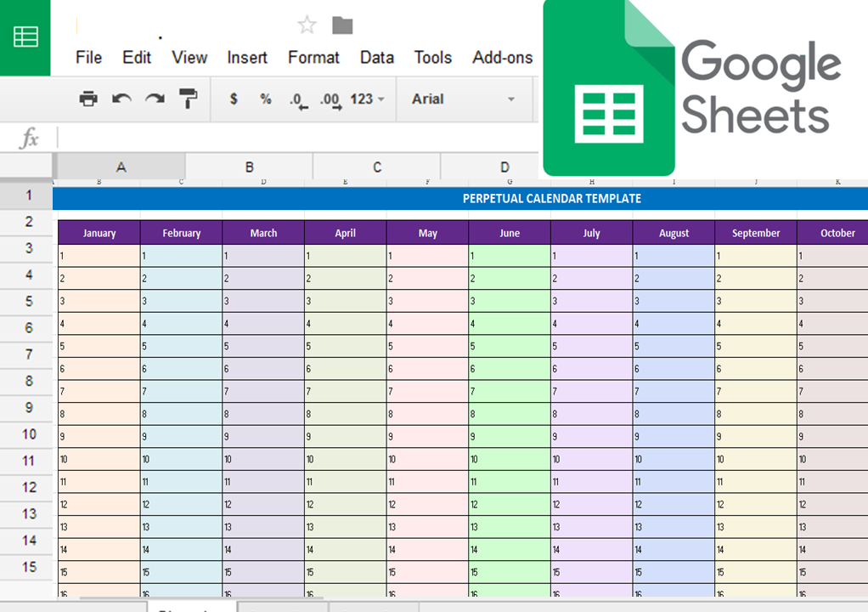The width and height of the screenshot is (868, 612).
Task: Redo the last action
Action: pyautogui.click(x=155, y=99)
